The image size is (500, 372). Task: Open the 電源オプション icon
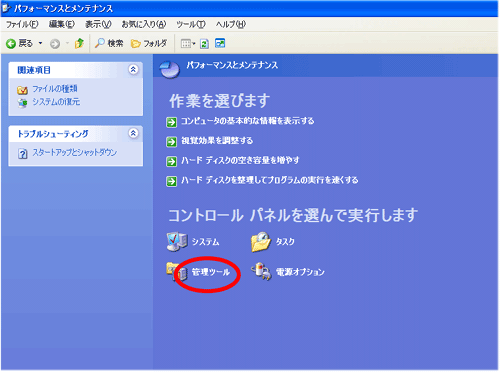(x=261, y=271)
